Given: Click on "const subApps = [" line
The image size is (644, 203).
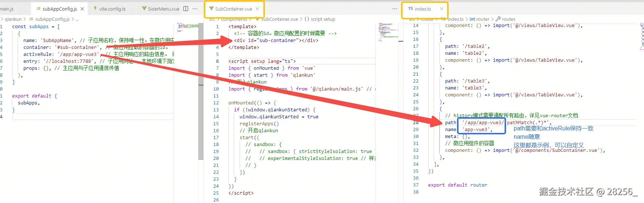Looking at the screenshot, I should click(36, 27).
